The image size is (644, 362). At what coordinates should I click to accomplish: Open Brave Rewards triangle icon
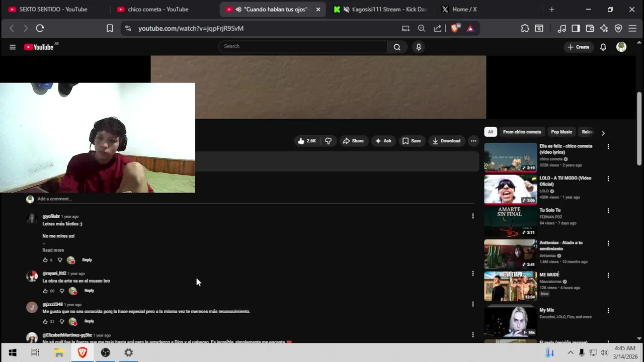(x=470, y=29)
